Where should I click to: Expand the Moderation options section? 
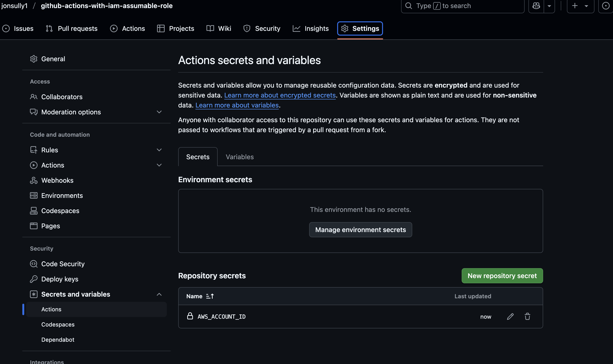coord(159,112)
